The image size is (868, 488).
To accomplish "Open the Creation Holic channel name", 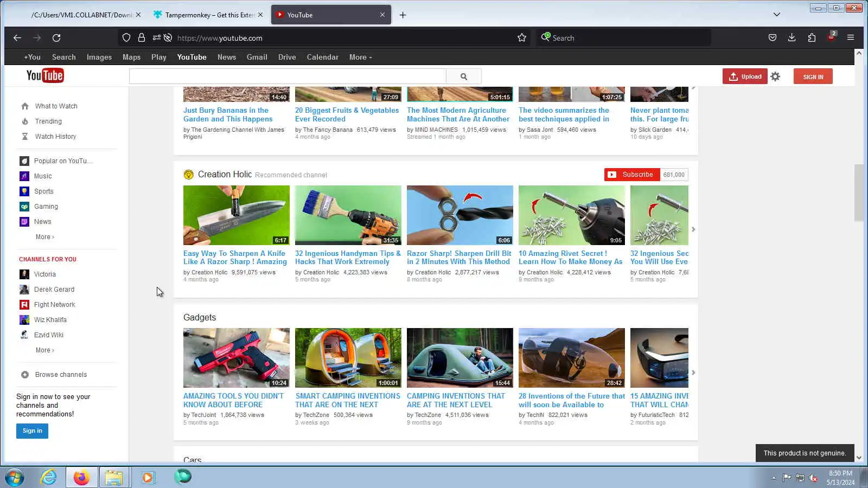I will pos(225,175).
